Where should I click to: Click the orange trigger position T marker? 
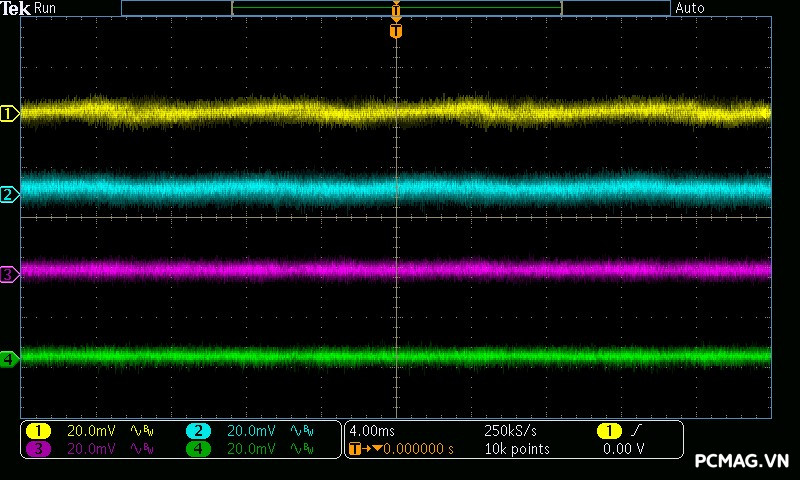(396, 31)
